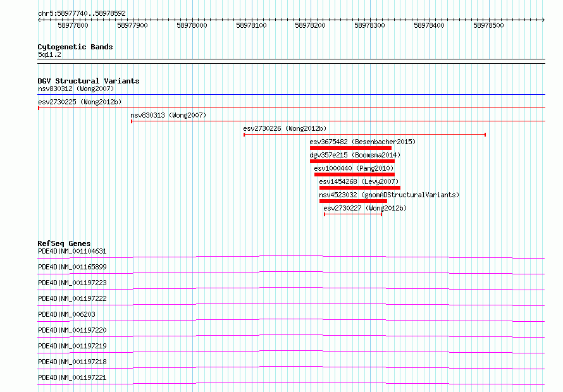Click the esv3675482 thick red bar
This screenshot has width=563, height=392.
coord(351,148)
